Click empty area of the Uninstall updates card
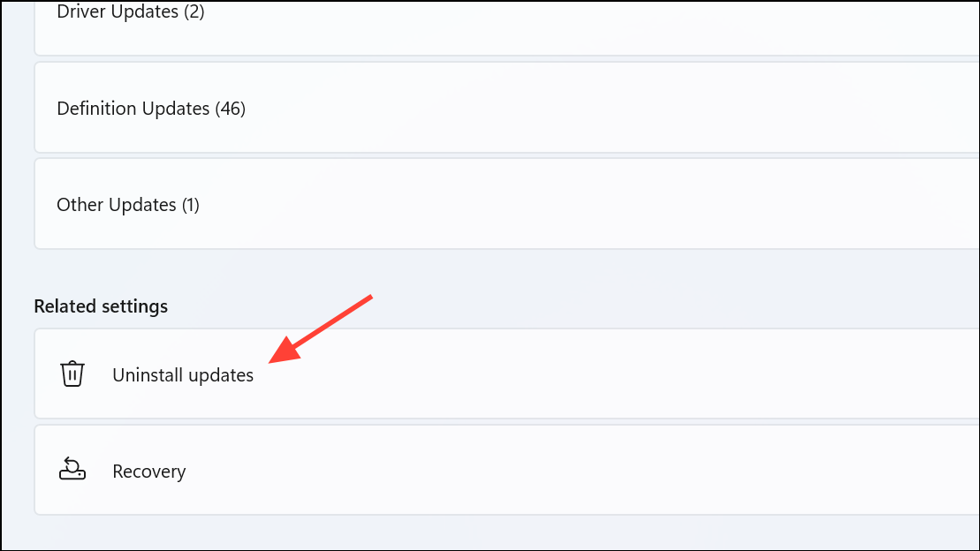The height and width of the screenshot is (551, 980). (625, 374)
